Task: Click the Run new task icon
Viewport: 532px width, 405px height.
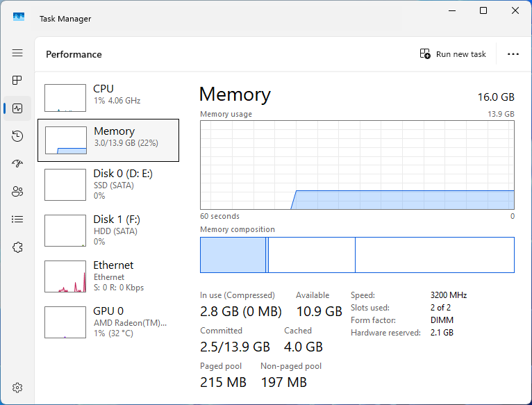Action: click(x=425, y=54)
